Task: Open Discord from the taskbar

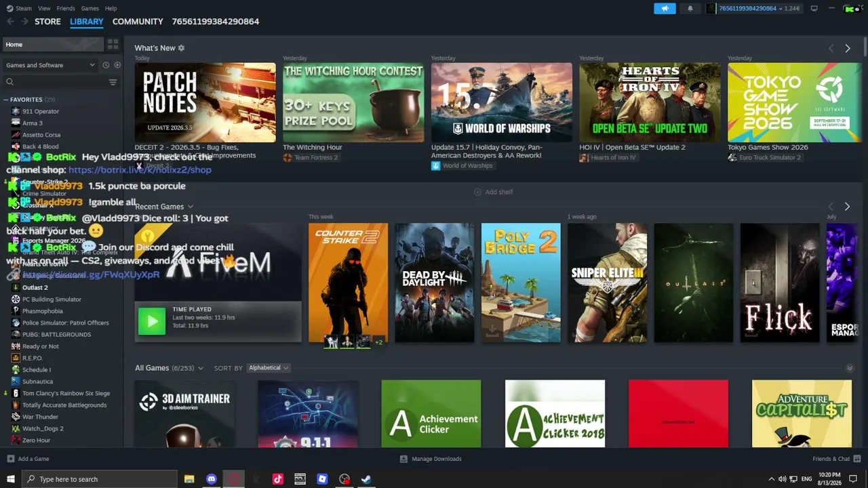Action: 212,479
